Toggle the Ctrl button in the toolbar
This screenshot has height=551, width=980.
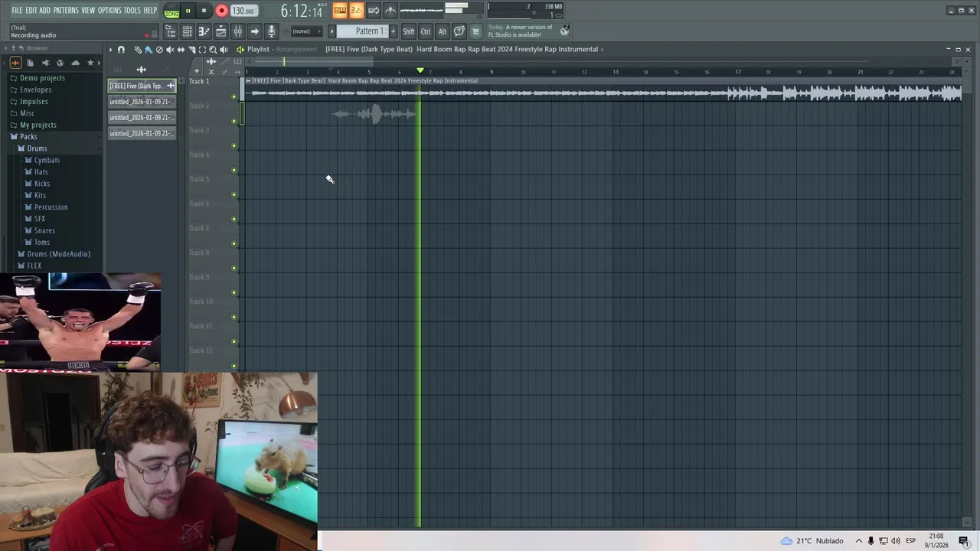pyautogui.click(x=426, y=31)
